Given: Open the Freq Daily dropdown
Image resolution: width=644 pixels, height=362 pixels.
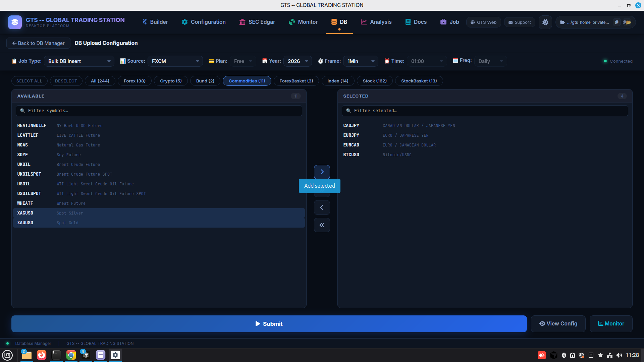Looking at the screenshot, I should click(490, 61).
